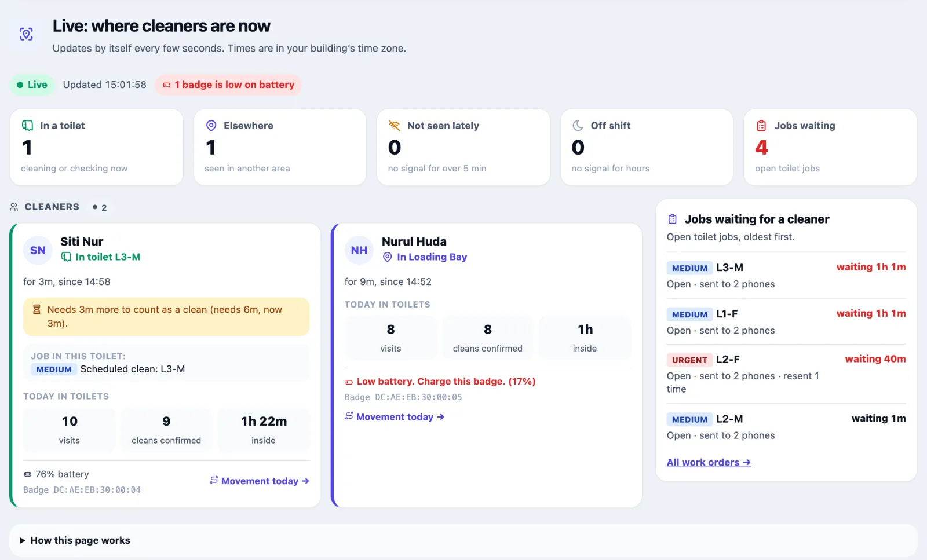This screenshot has height=560, width=927.
Task: Click the Scheduled clean: L3-M job text
Action: coord(133,369)
